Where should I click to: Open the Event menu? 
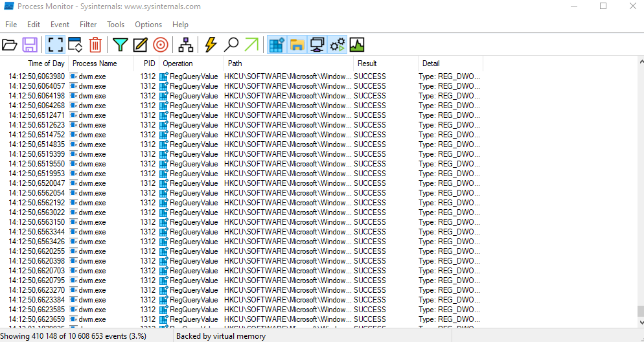60,25
